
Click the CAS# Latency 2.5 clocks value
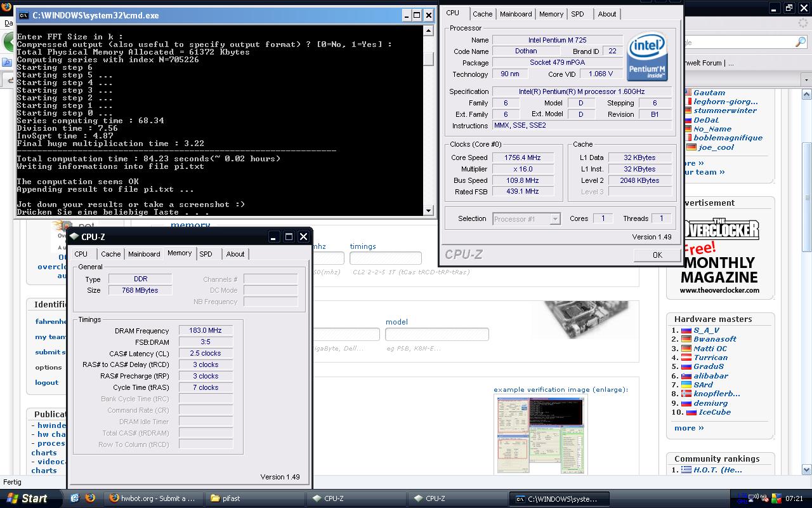coord(206,353)
